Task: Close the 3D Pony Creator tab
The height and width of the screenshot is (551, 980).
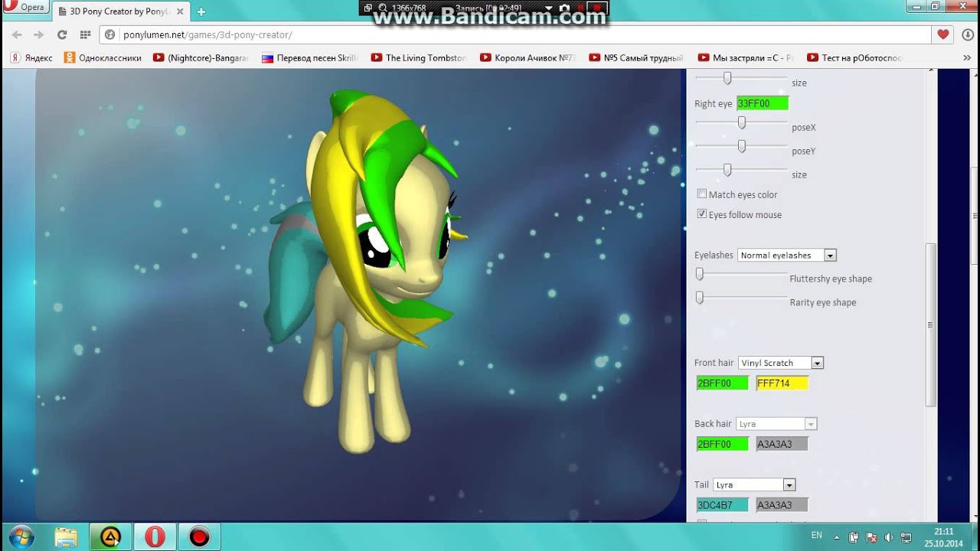Action: click(x=180, y=11)
